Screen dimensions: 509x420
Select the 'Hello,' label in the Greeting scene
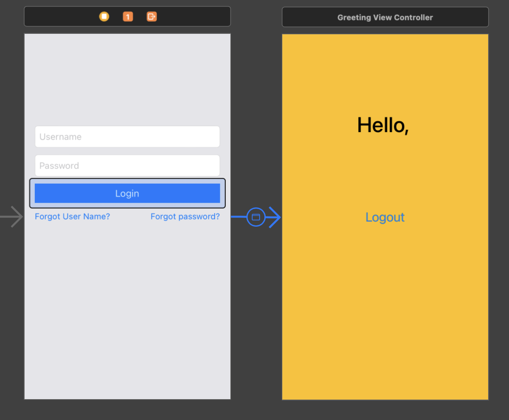(x=383, y=125)
